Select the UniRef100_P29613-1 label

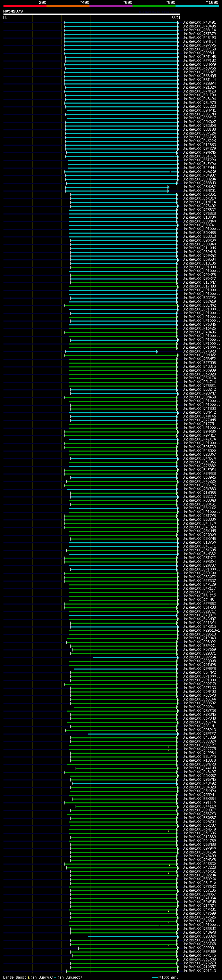click(201, 630)
